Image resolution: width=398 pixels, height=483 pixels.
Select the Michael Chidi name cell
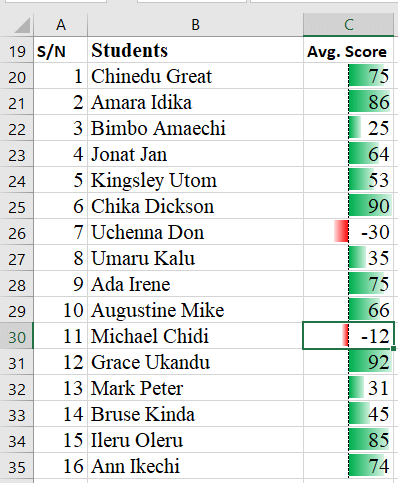[x=195, y=336]
